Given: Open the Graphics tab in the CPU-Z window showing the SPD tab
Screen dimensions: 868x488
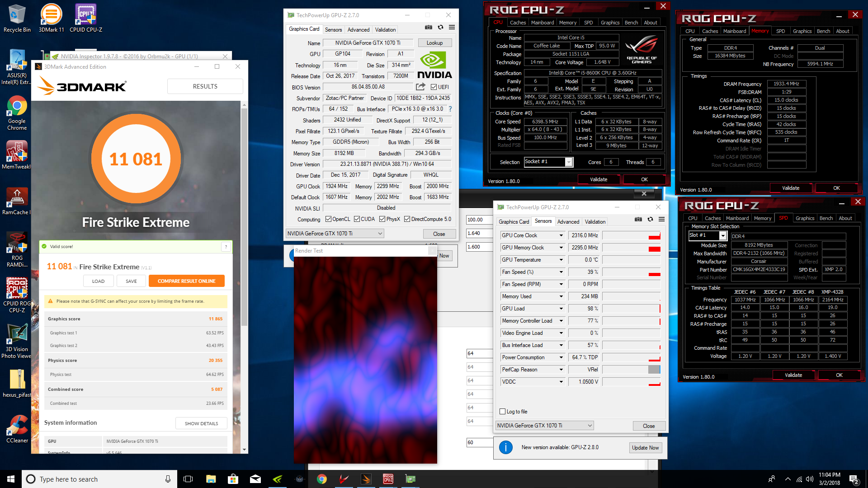Looking at the screenshot, I should click(x=805, y=218).
